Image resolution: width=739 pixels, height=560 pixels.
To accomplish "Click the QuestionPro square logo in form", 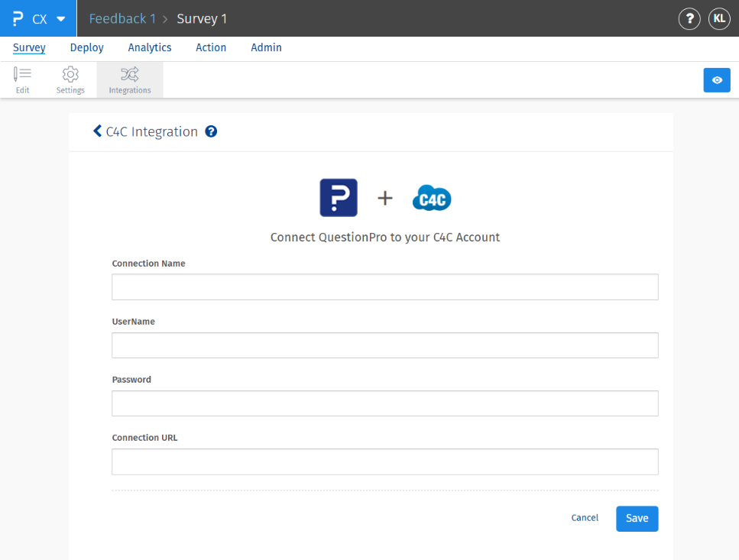I will coord(339,198).
